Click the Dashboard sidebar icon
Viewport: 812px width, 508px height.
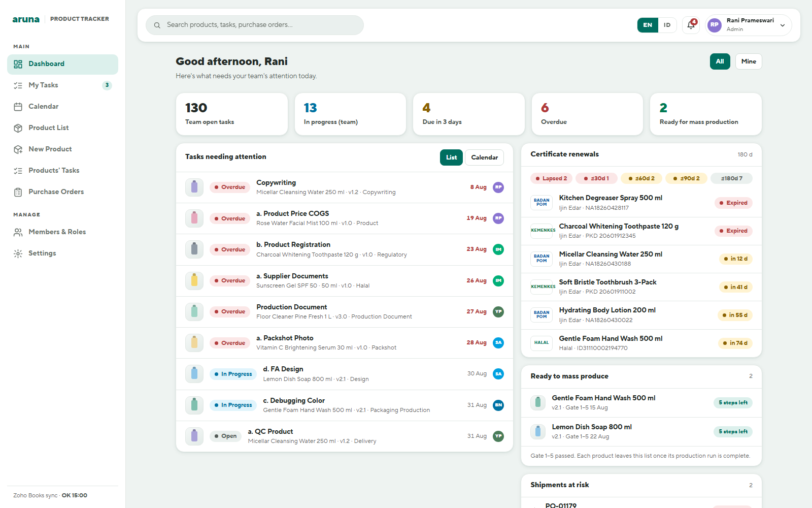(18, 64)
